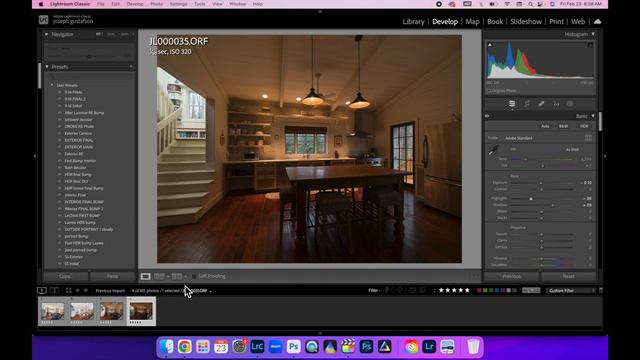
Task: Toggle Basic panel visibility eye switch
Action: (x=487, y=116)
